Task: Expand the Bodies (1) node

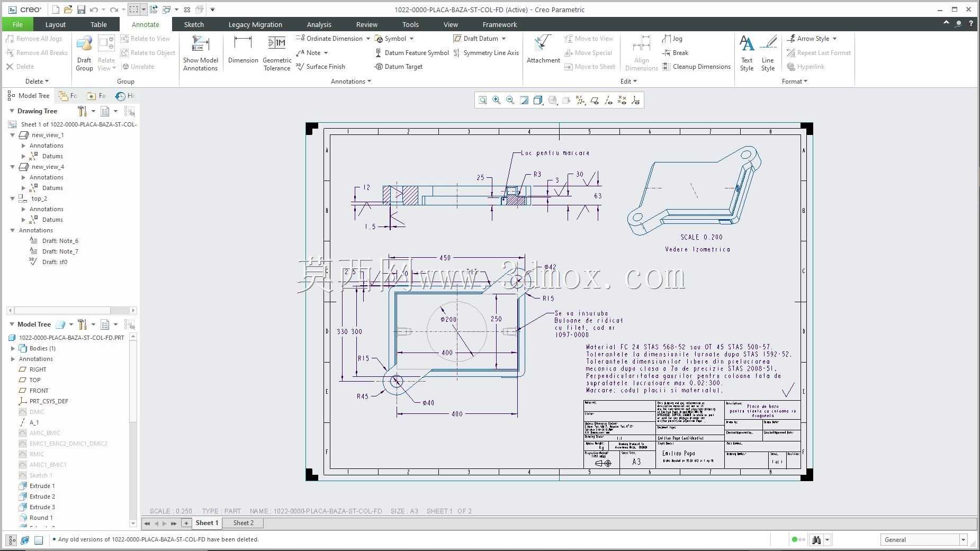Action: point(13,348)
